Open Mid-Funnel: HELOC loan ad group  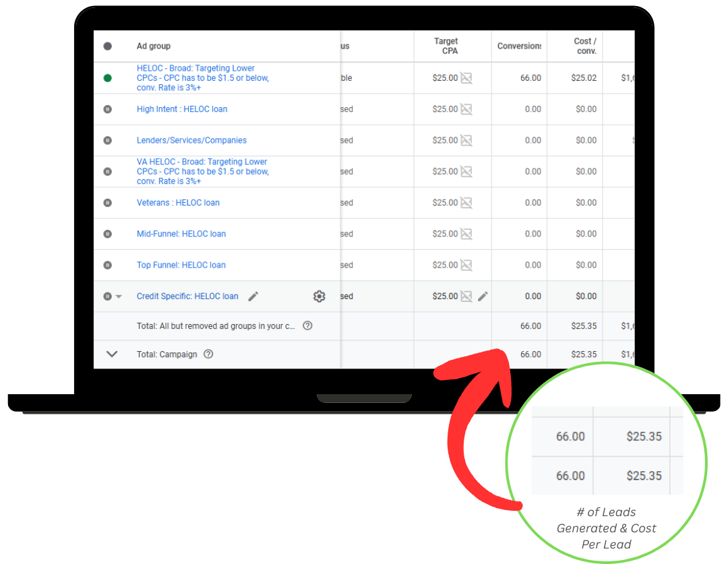click(x=181, y=234)
